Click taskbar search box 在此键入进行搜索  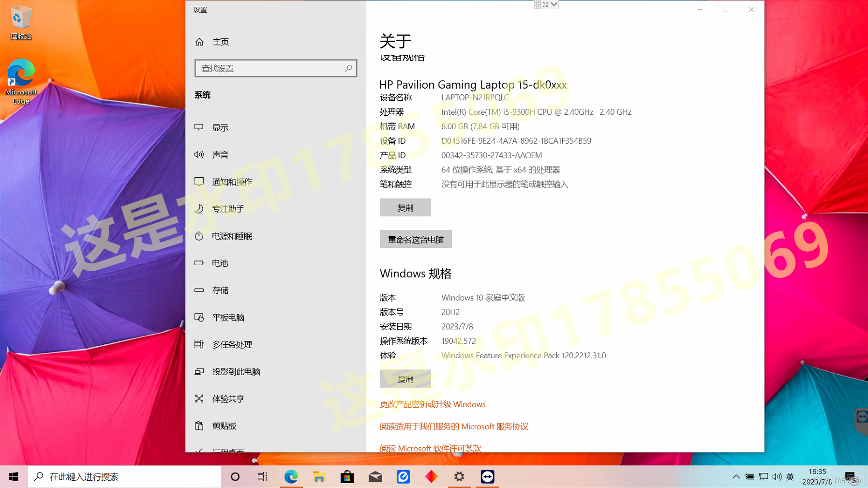pos(124,477)
